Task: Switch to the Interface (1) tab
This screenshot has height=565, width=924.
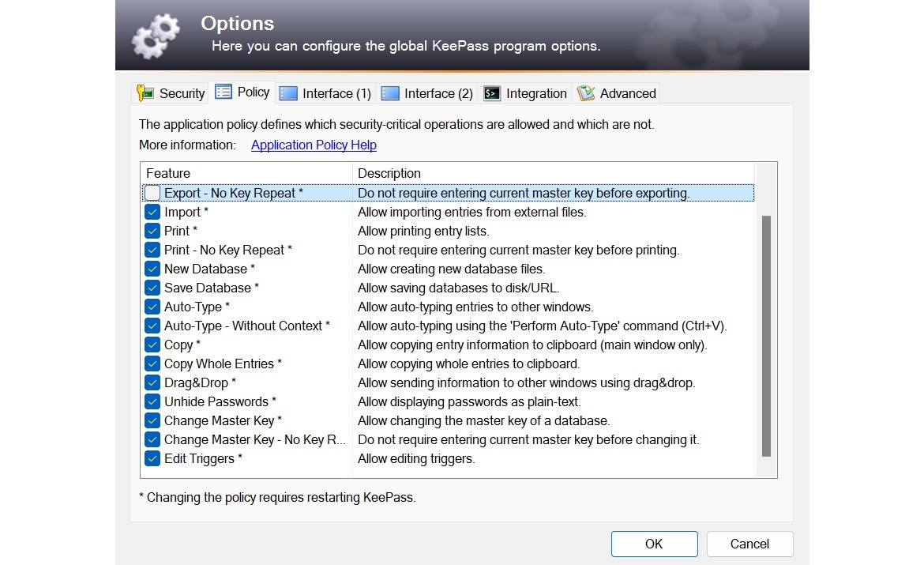Action: (x=325, y=92)
